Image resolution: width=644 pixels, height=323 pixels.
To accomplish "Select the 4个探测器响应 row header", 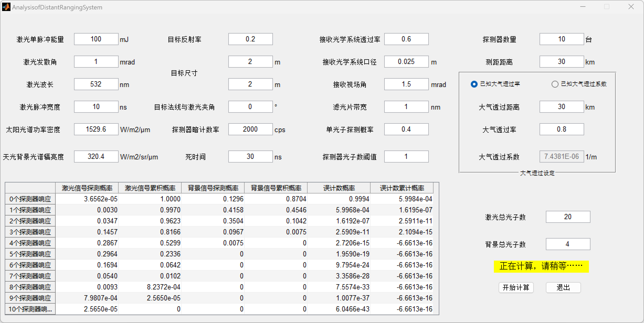I will tap(30, 243).
